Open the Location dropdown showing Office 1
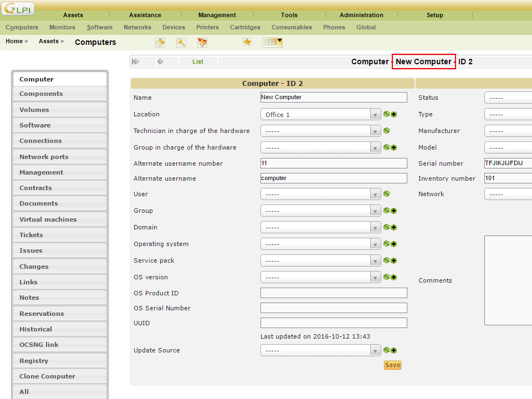This screenshot has height=399, width=532. point(320,114)
